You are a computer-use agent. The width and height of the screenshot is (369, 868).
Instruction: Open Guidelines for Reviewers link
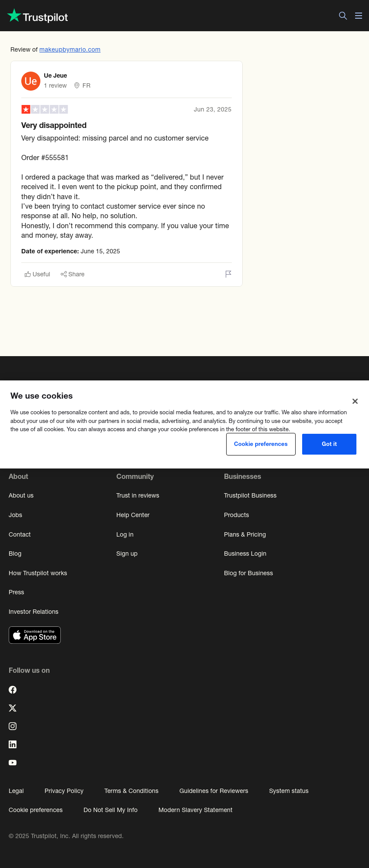tap(214, 791)
